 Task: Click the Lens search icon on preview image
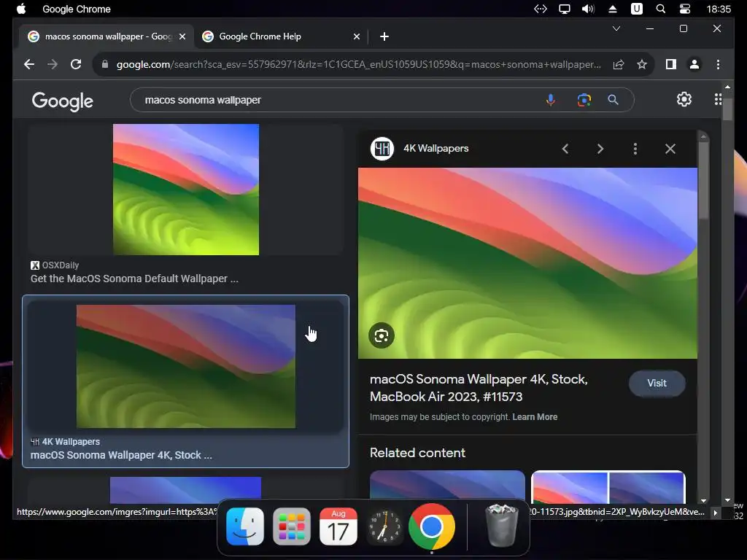tap(381, 335)
